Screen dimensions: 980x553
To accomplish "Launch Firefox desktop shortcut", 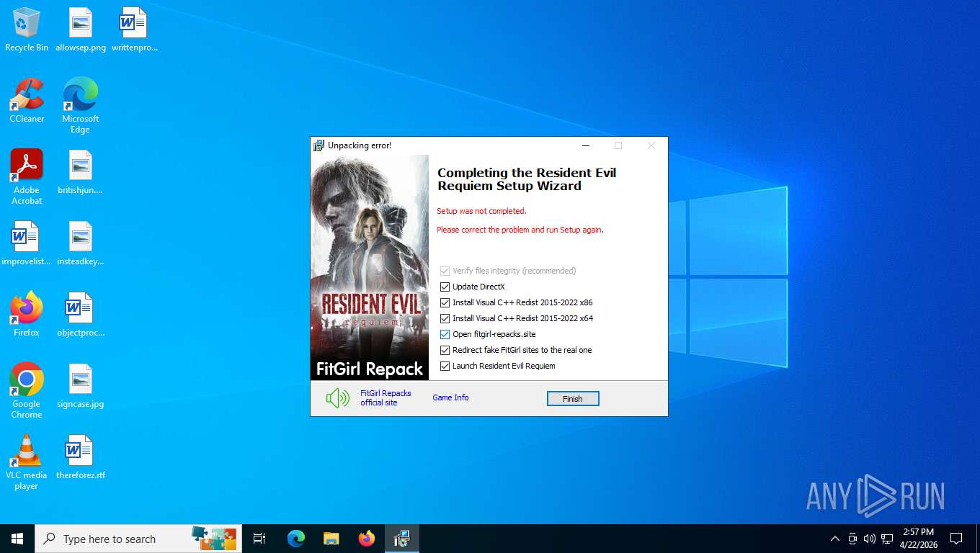I will [27, 315].
